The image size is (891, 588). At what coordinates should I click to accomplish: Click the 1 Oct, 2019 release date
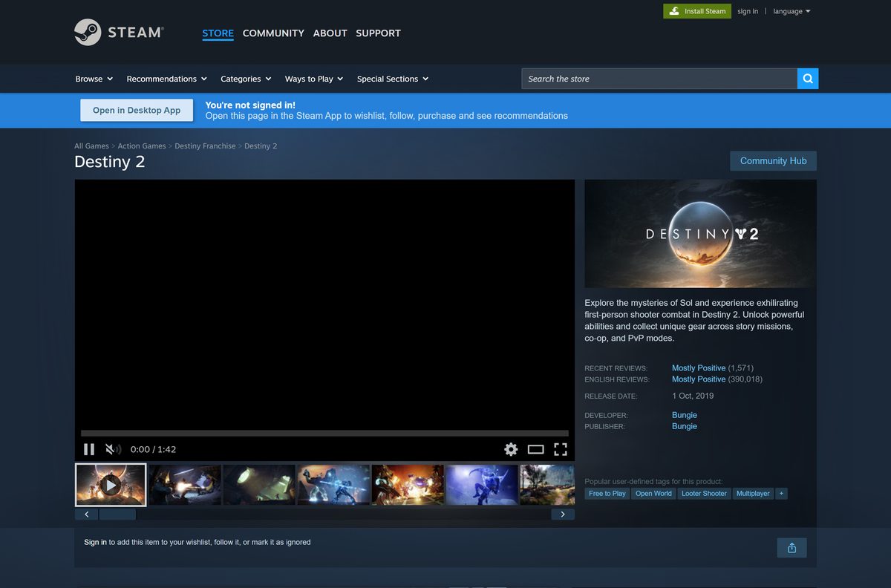[x=693, y=396]
